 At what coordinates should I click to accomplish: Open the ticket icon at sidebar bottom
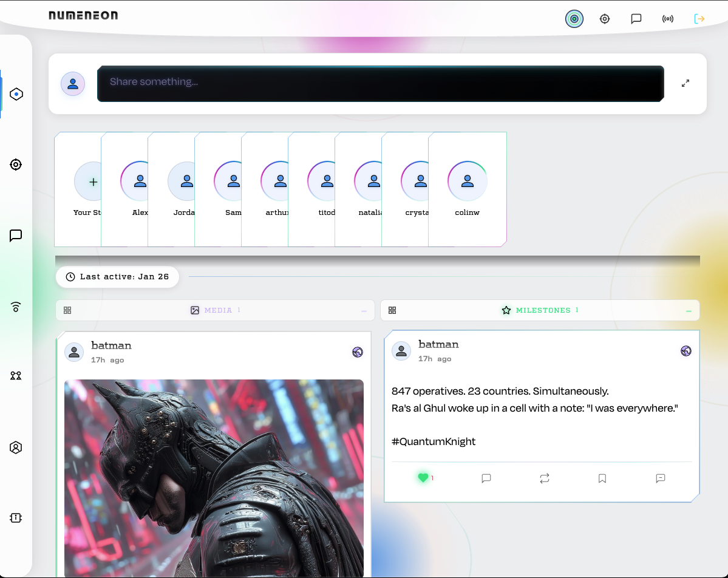[16, 518]
